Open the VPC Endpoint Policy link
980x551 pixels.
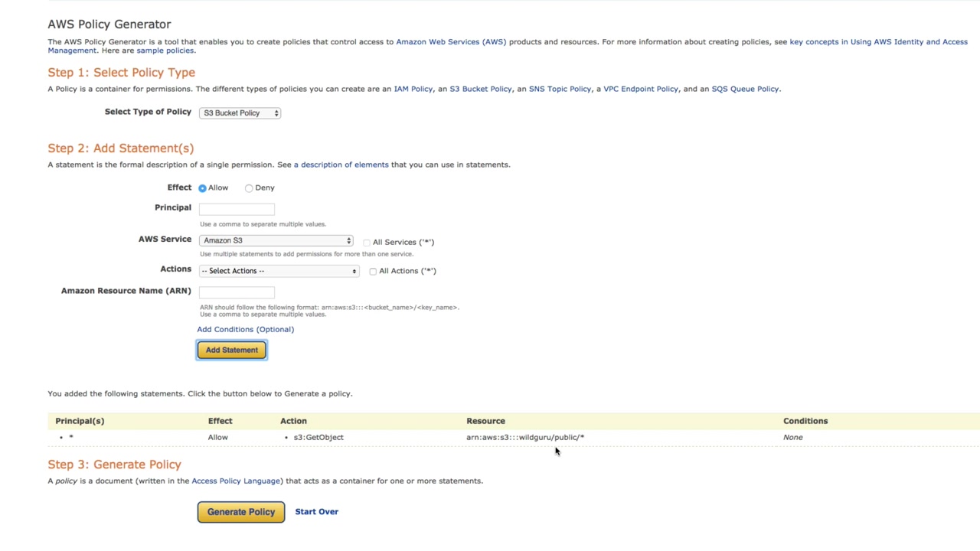tap(641, 90)
